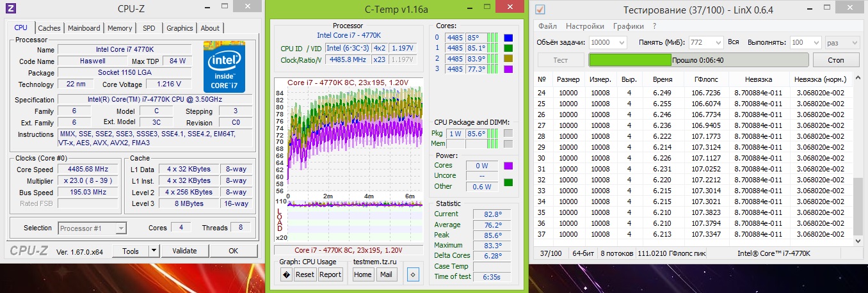The image size is (868, 293).
Task: Click the Mail button in C-Temp
Action: pyautogui.click(x=385, y=274)
